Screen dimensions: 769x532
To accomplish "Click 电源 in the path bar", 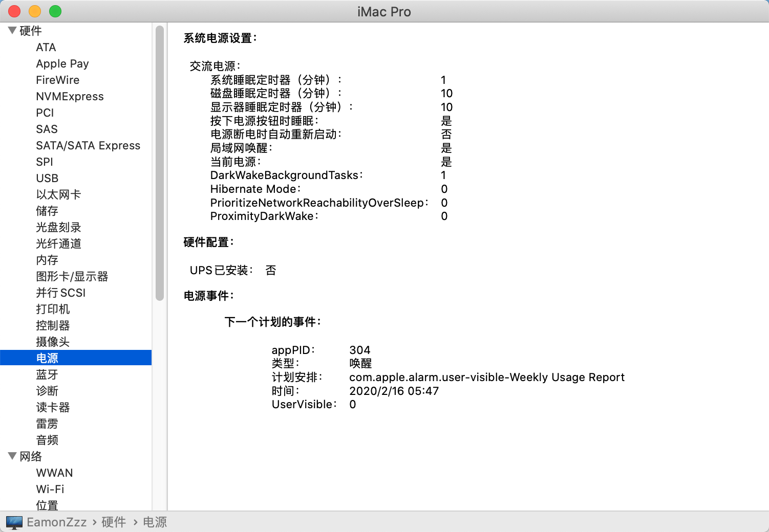I will pos(155,522).
